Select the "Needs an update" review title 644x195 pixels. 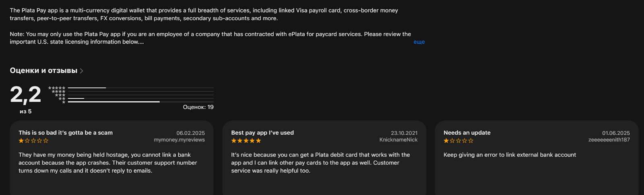click(467, 133)
